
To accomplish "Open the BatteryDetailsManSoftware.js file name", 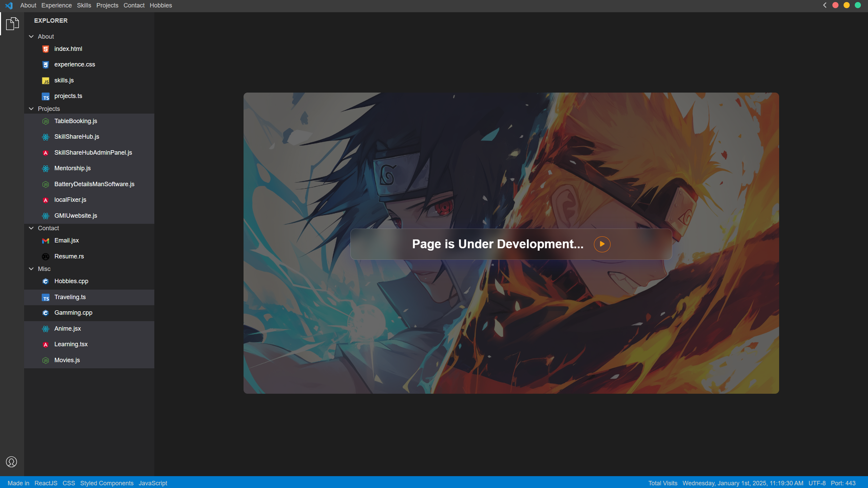I will (94, 184).
